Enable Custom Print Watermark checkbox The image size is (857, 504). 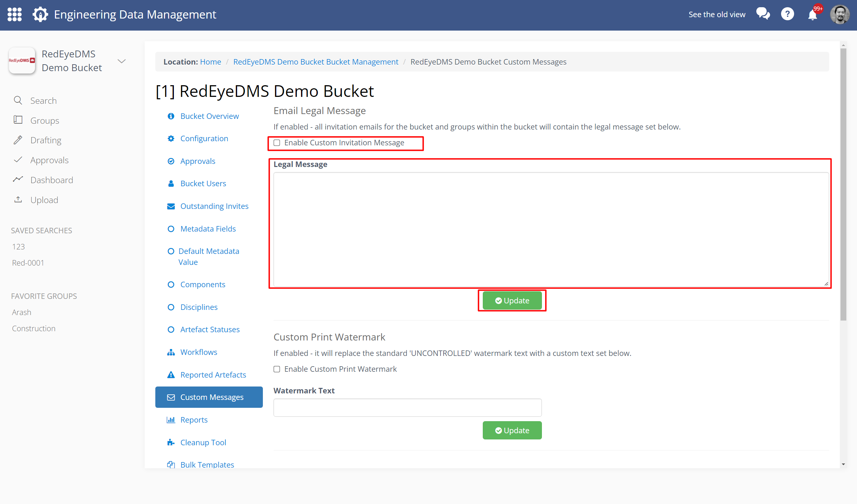277,369
